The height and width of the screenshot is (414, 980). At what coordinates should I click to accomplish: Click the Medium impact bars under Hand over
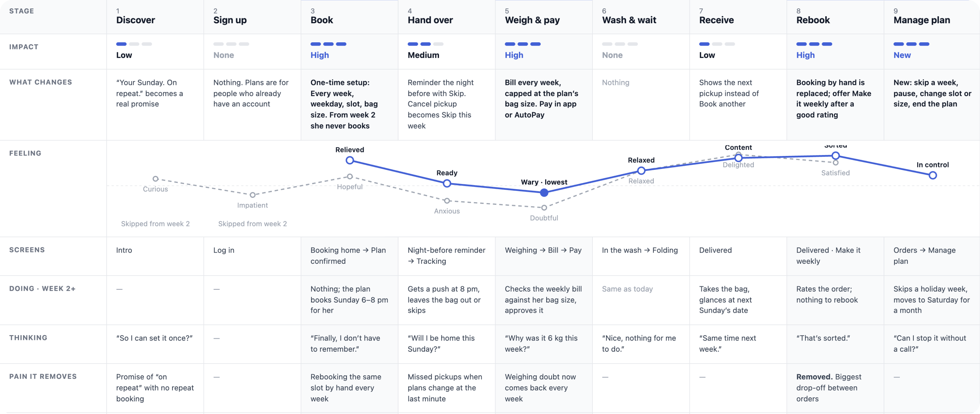425,44
